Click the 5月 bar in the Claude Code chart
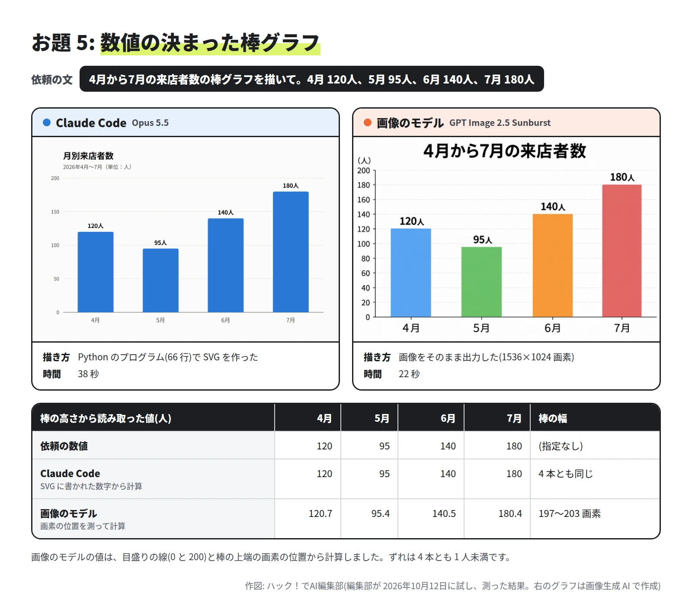 160,280
